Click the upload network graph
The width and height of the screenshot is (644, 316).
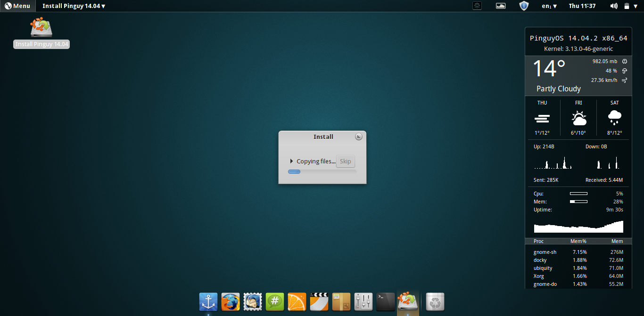click(x=553, y=163)
